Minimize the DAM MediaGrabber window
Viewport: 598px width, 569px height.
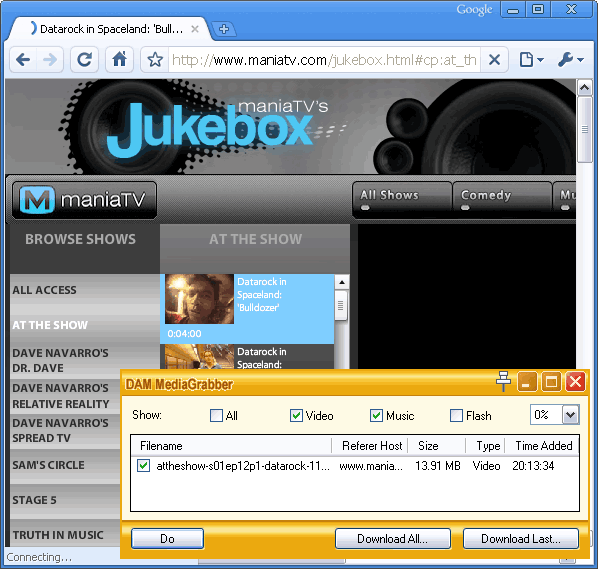(527, 382)
